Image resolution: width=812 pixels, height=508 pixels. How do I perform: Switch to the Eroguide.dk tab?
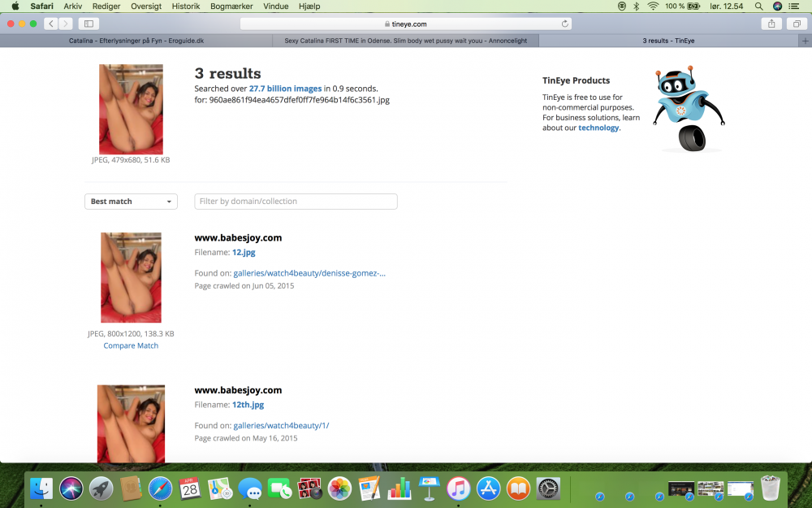136,41
